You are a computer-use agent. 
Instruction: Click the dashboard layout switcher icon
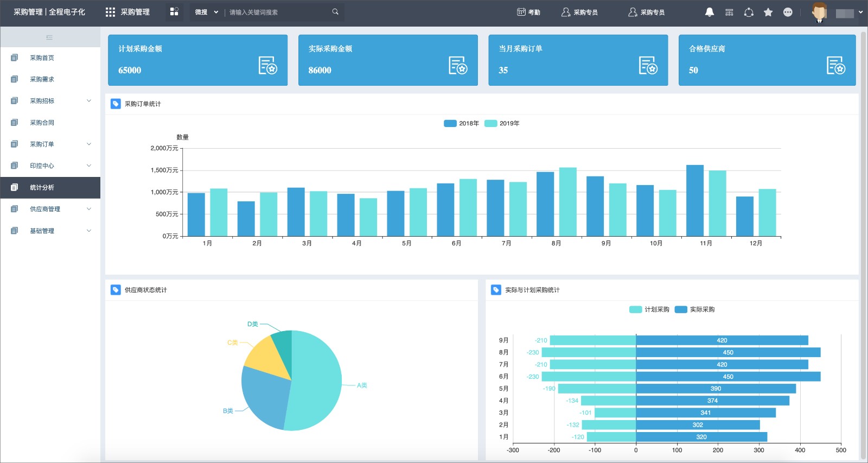pyautogui.click(x=174, y=11)
